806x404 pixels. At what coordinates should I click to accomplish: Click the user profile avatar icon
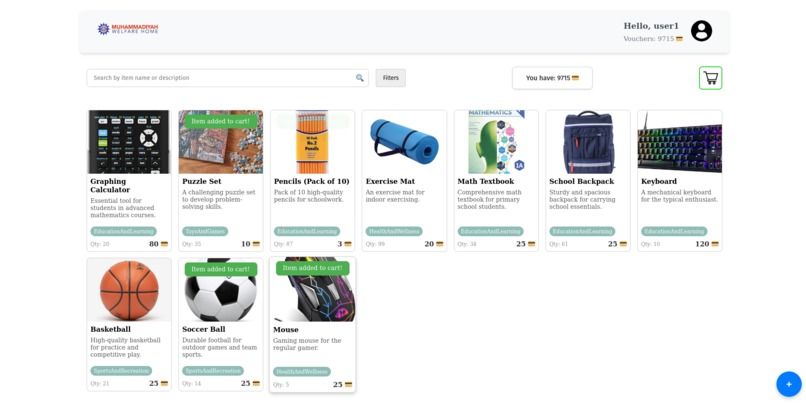point(701,31)
